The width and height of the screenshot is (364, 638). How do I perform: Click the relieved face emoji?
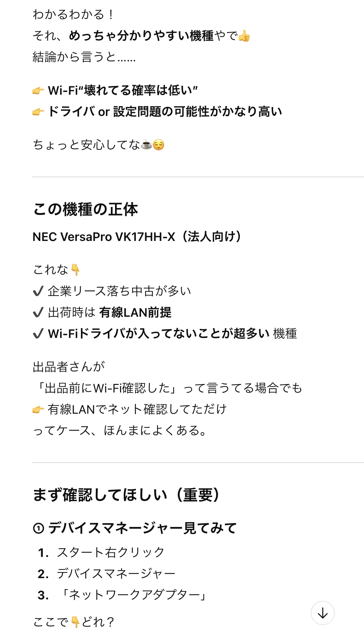point(159,145)
